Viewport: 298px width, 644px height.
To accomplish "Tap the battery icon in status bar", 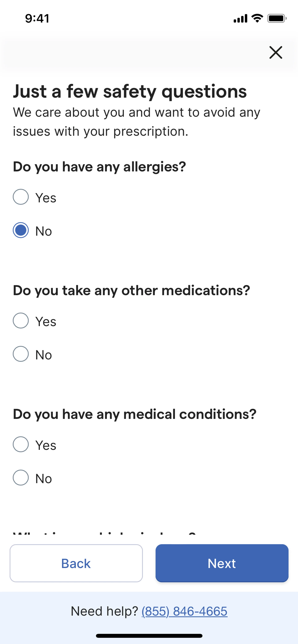I will pos(277,18).
